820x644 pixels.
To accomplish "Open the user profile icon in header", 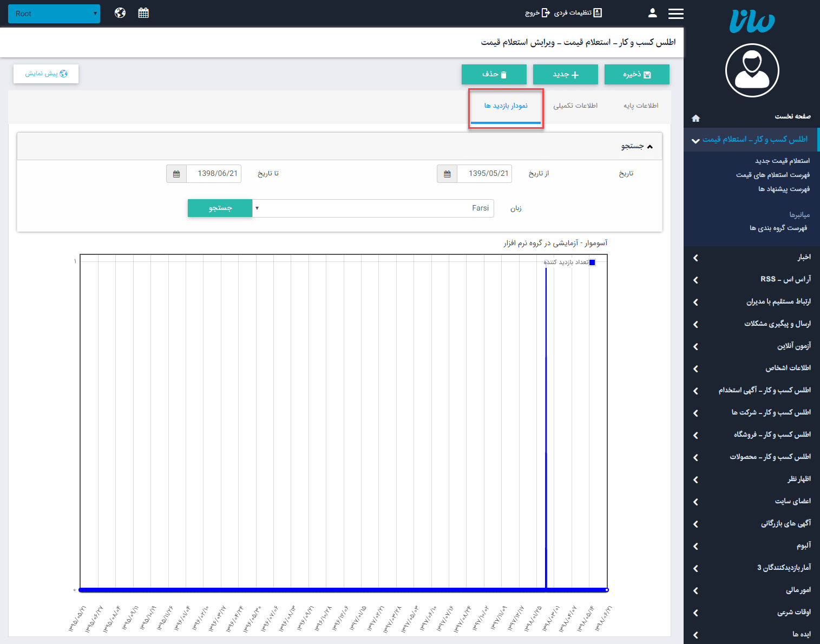I will (x=652, y=13).
